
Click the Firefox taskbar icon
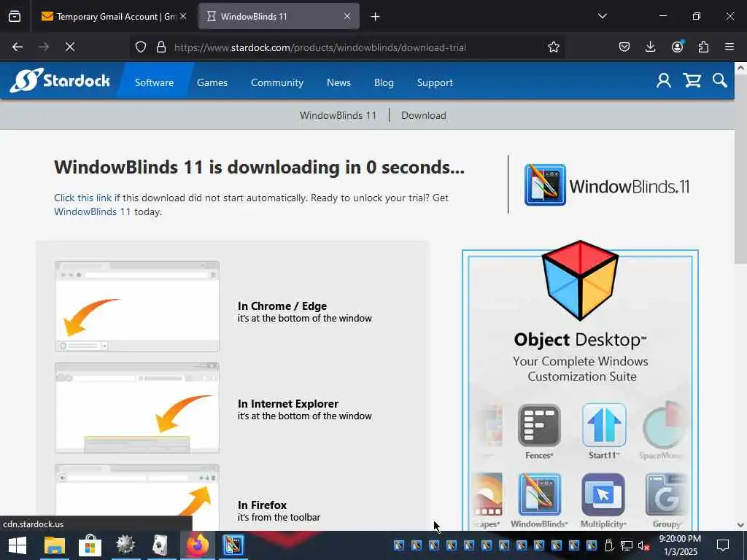click(x=197, y=545)
